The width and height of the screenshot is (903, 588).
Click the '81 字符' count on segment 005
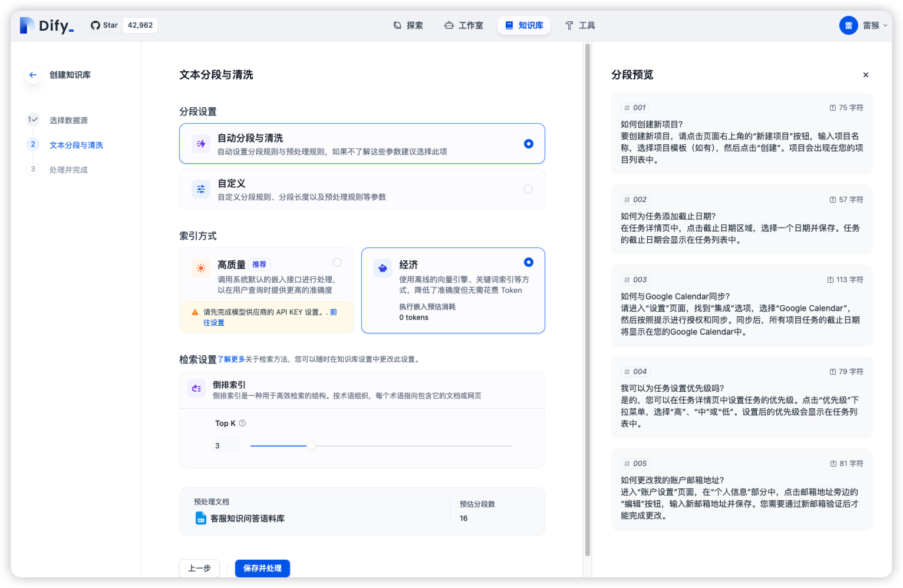coord(851,464)
